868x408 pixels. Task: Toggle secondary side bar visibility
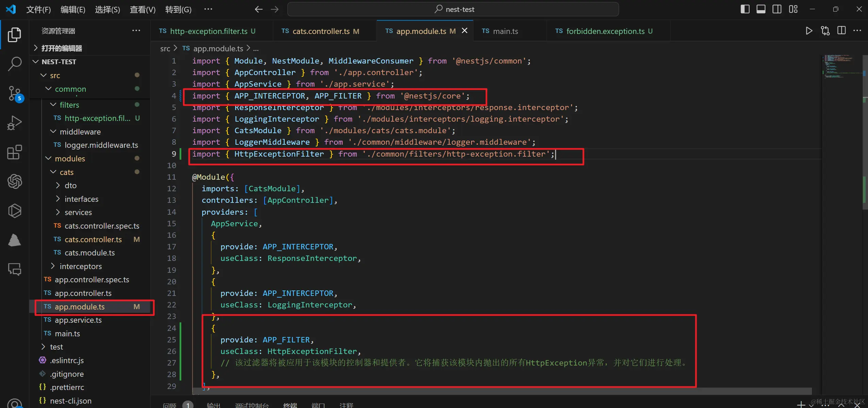[x=777, y=9]
